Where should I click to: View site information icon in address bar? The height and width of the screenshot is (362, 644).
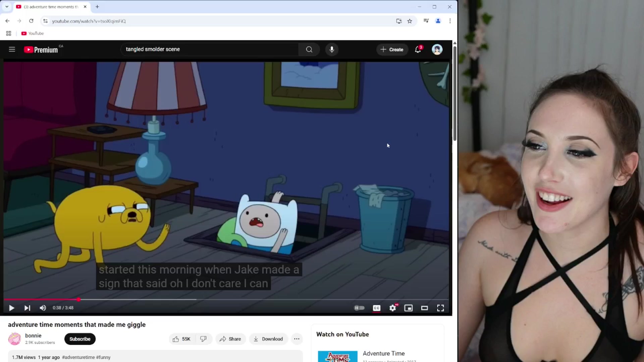click(45, 21)
